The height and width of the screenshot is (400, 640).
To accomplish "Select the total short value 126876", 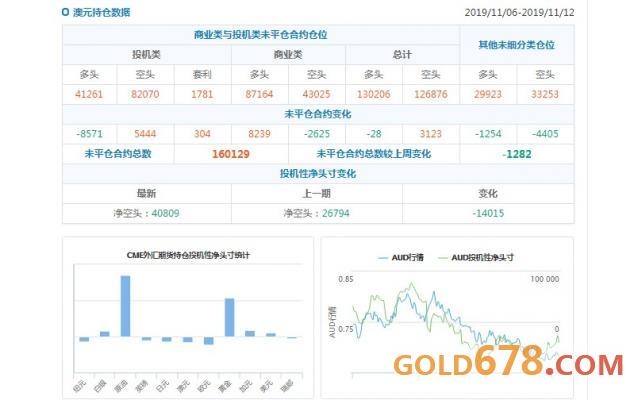I will 431,94.
